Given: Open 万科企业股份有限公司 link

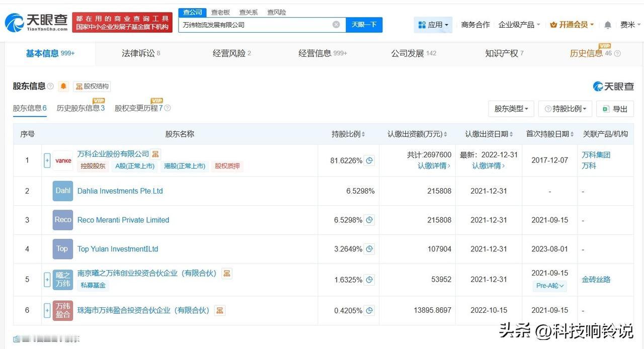Looking at the screenshot, I should 113,154.
